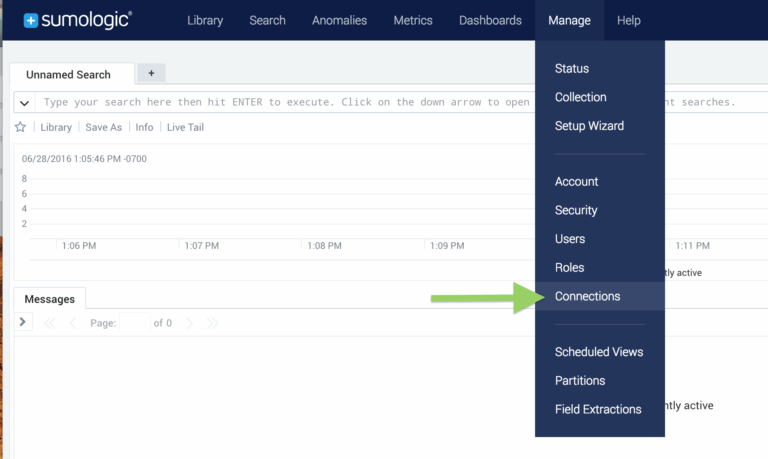Go to first page of messages
768x459 pixels.
(49, 323)
